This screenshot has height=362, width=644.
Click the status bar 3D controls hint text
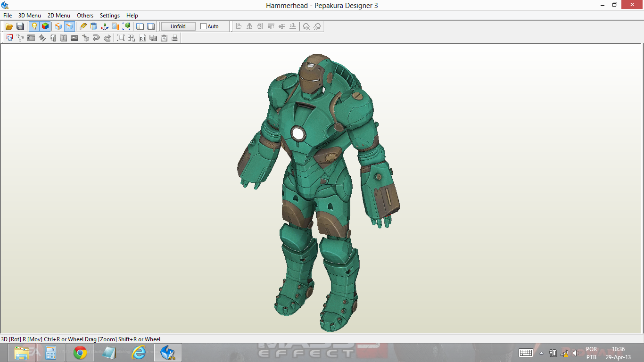tap(81, 339)
